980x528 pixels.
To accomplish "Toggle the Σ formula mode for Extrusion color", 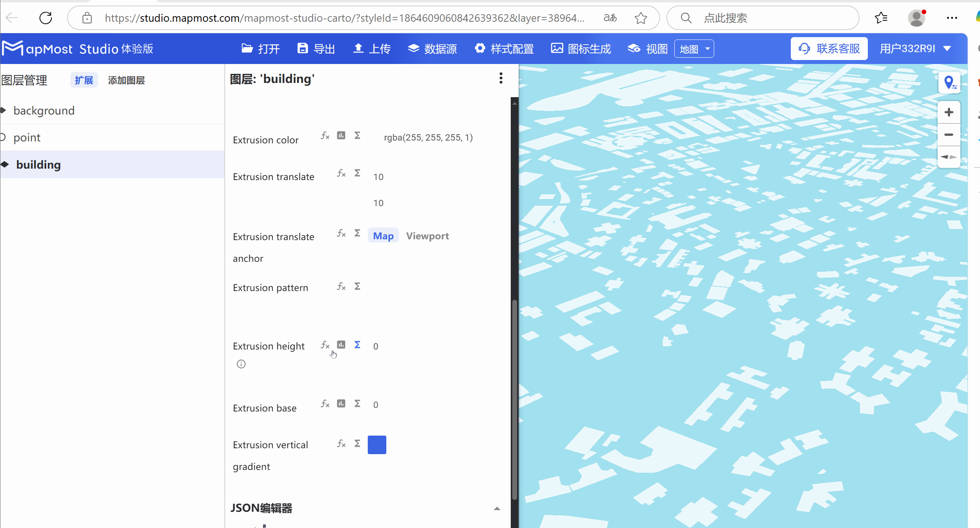I will click(x=357, y=135).
